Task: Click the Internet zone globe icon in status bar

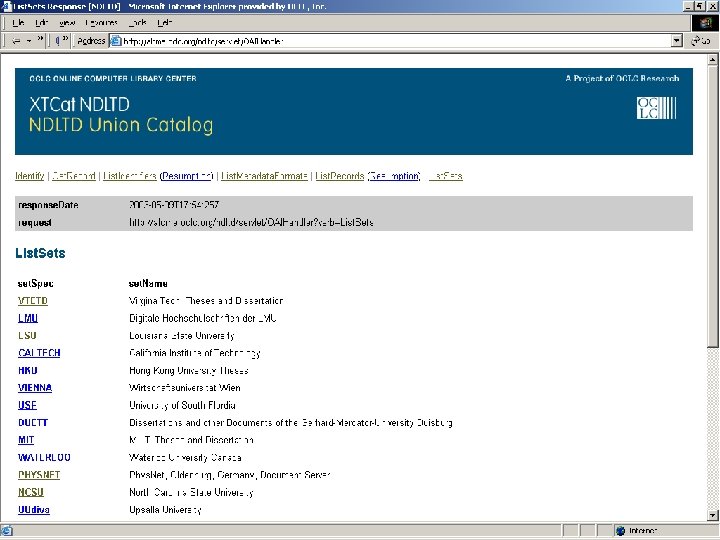Action: coord(620,531)
